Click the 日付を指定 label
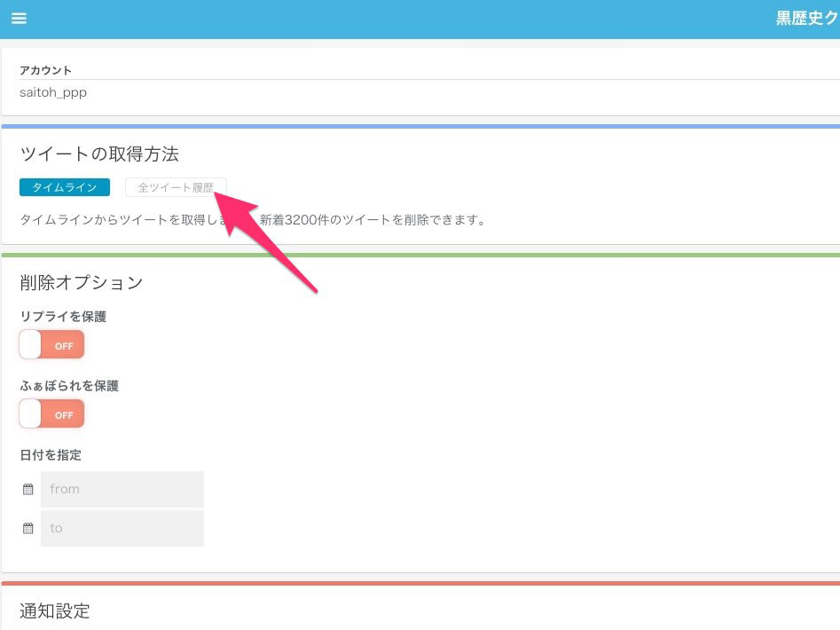The width and height of the screenshot is (840, 630). point(51,455)
